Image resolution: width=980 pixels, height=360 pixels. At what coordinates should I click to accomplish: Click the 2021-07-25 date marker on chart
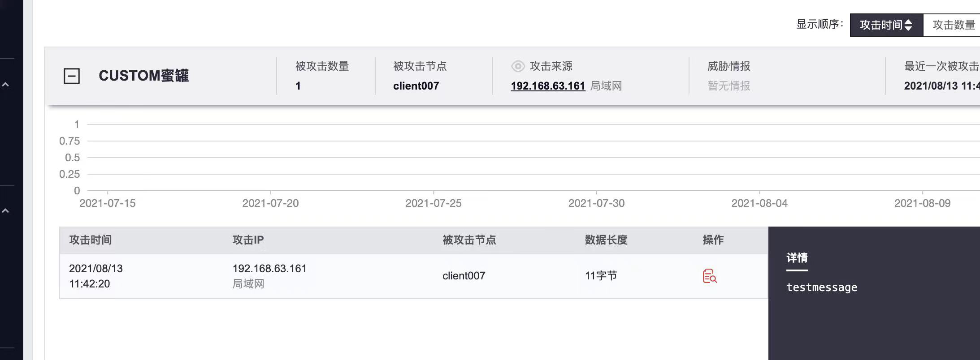433,203
